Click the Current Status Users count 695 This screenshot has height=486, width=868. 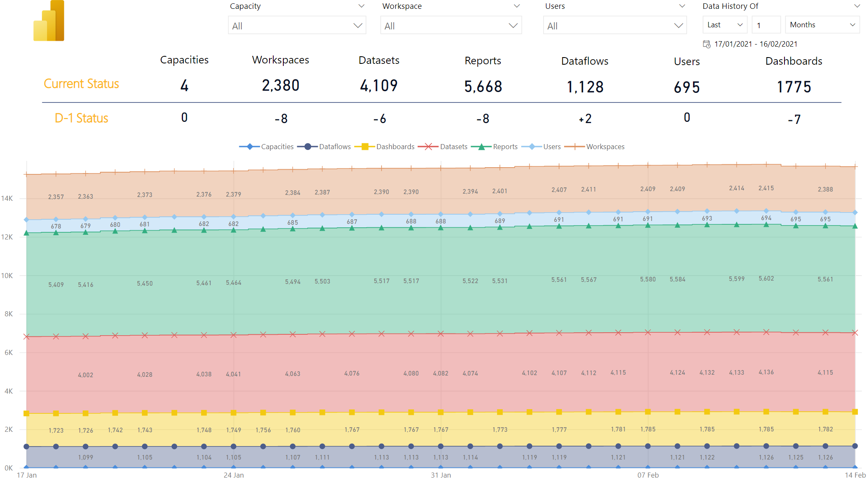click(x=687, y=87)
